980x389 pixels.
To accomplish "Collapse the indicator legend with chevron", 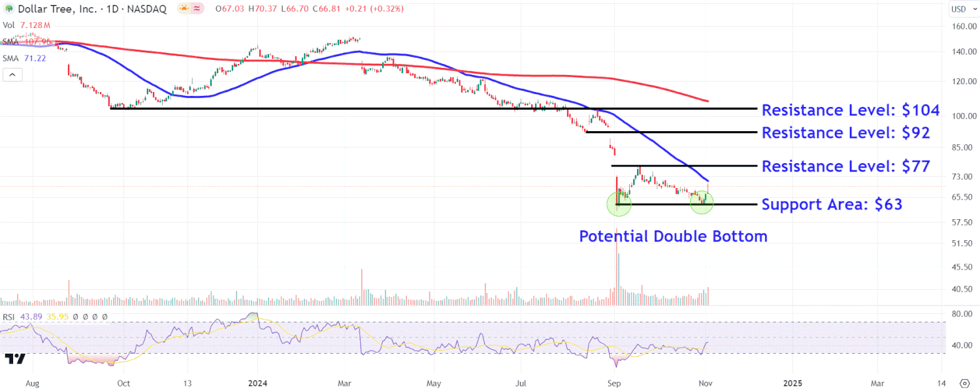I will pyautogui.click(x=12, y=75).
